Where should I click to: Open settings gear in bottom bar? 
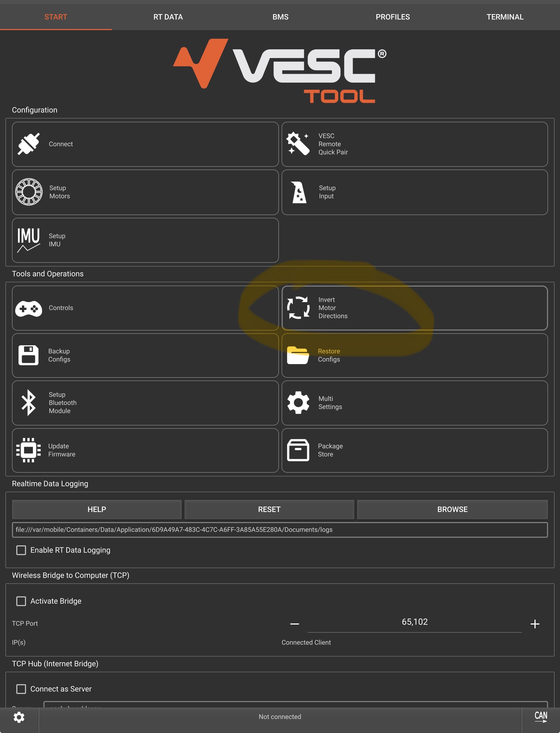click(19, 717)
